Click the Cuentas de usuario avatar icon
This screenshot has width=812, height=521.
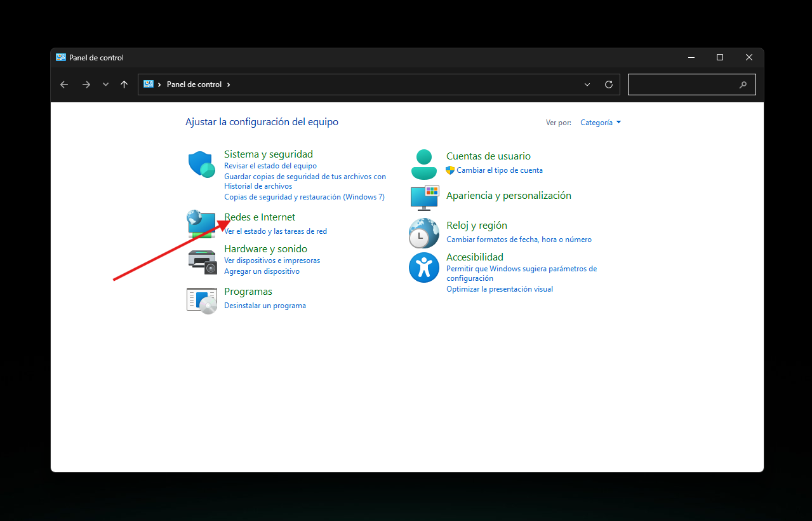point(423,165)
